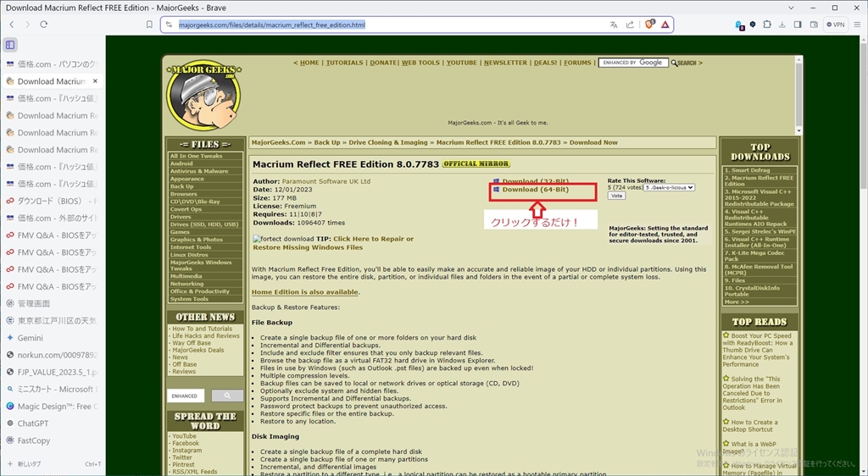
Task: Open a new tab with 新しいタブ
Action: click(x=53, y=464)
